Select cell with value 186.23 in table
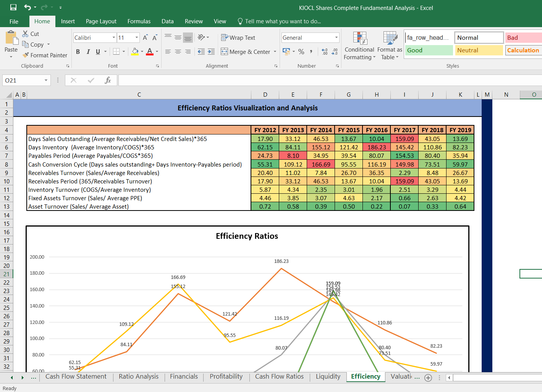 377,147
